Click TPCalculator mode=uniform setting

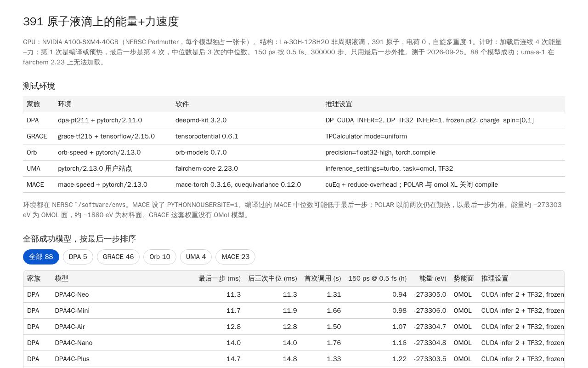click(x=366, y=136)
